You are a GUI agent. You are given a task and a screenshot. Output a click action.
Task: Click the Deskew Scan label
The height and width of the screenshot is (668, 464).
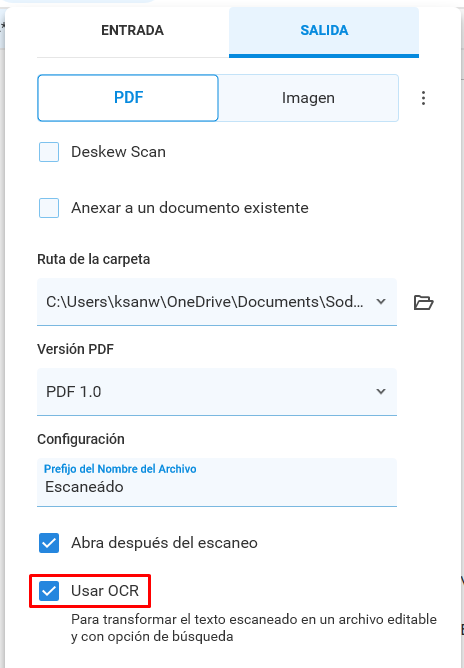click(118, 152)
